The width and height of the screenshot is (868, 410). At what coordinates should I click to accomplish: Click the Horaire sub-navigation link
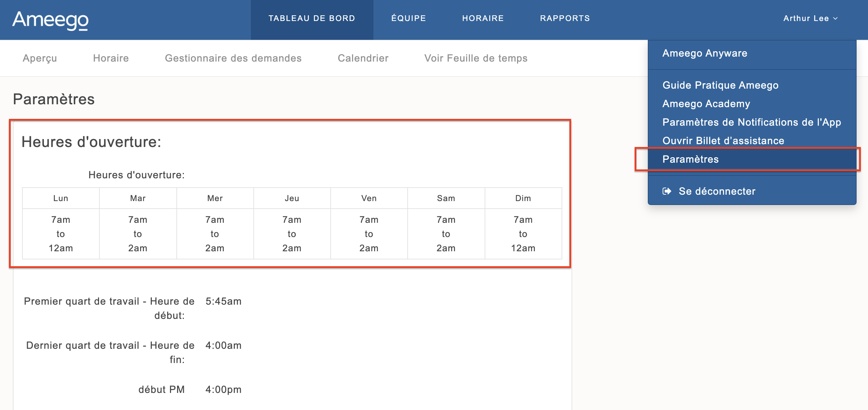[x=111, y=58]
